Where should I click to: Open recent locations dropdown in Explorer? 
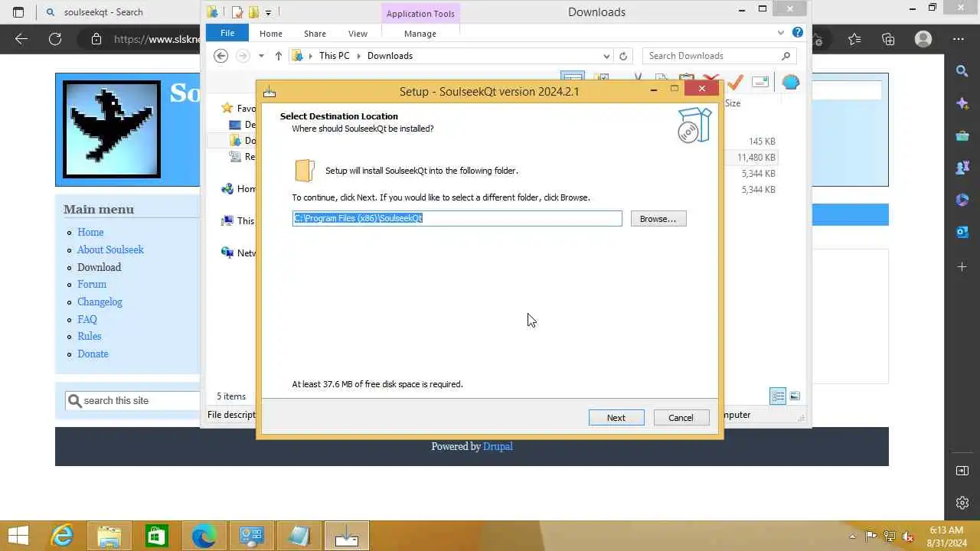[261, 56]
